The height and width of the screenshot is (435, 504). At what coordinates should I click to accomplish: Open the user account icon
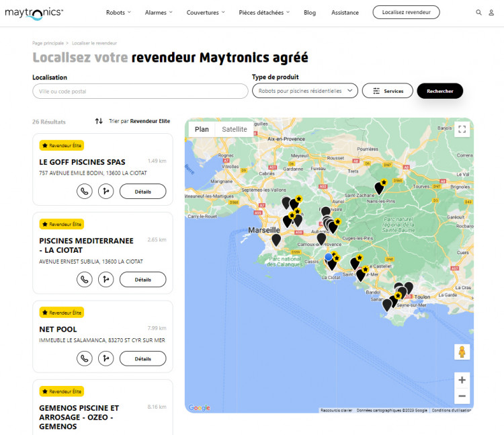point(491,13)
